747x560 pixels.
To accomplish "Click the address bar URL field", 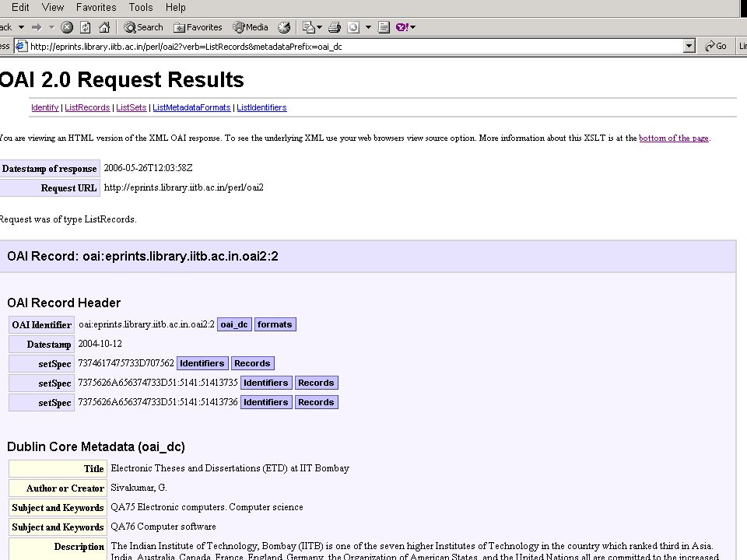I will (x=355, y=46).
